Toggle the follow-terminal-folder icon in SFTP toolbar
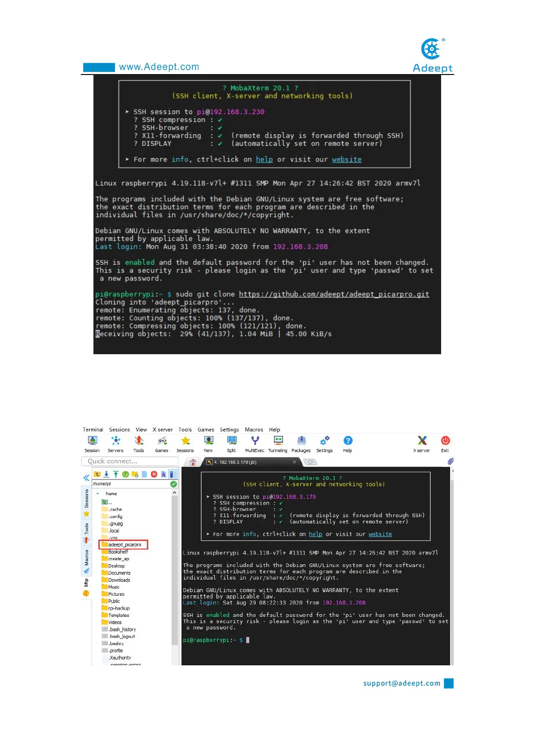Image resolution: width=535 pixels, height=756 pixels. pyautogui.click(x=172, y=474)
